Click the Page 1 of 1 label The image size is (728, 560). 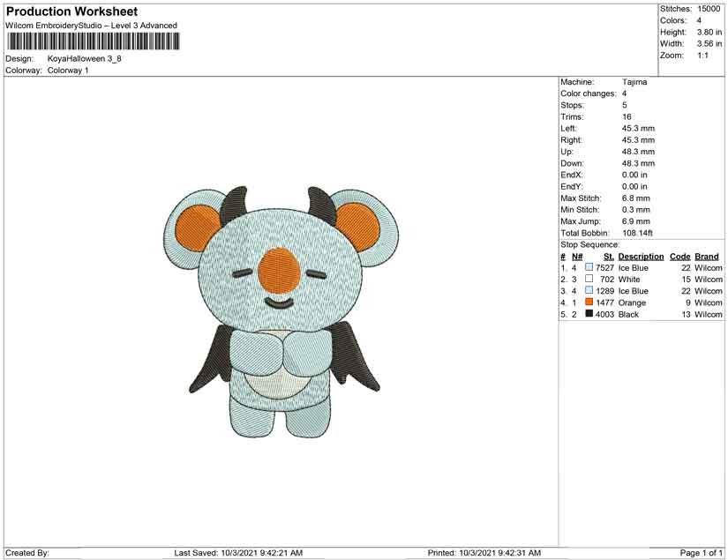pos(701,553)
